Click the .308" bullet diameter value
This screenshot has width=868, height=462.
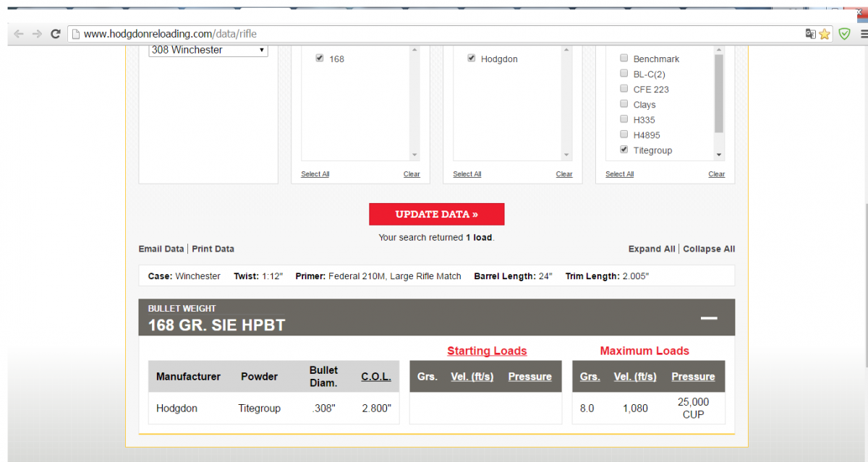(323, 408)
